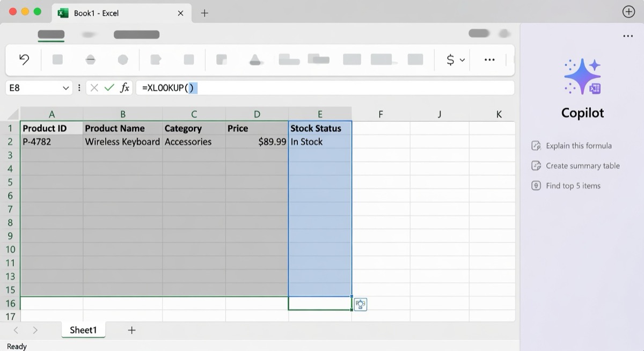
Task: Click the AutoFill options icon below column E
Action: coord(361,304)
